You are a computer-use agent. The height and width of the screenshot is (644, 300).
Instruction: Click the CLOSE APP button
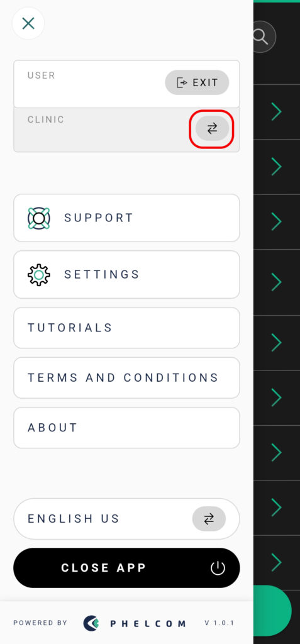[126, 568]
